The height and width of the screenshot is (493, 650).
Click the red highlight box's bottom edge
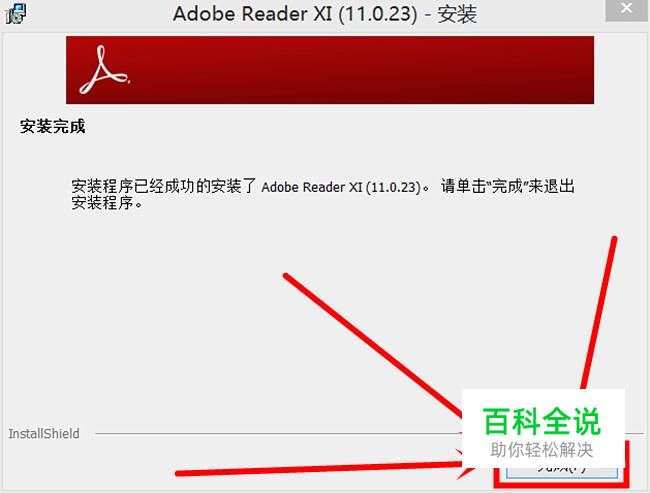pos(562,484)
